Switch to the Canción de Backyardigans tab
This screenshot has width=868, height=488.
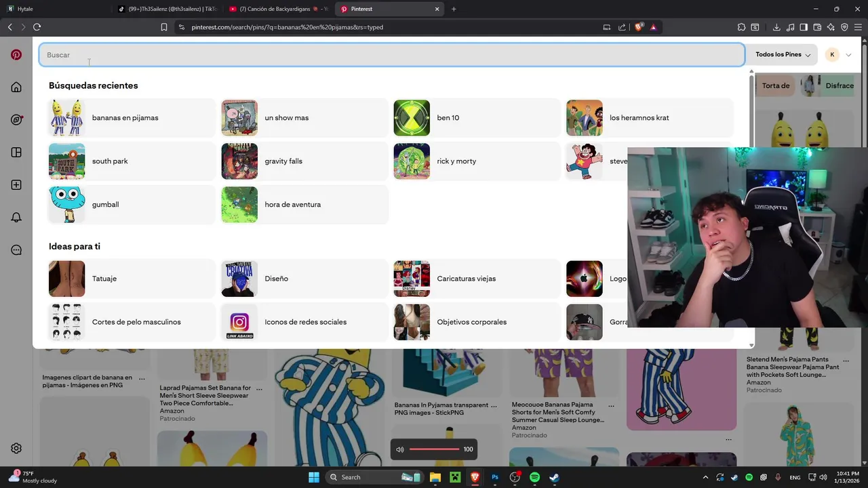pyautogui.click(x=278, y=9)
